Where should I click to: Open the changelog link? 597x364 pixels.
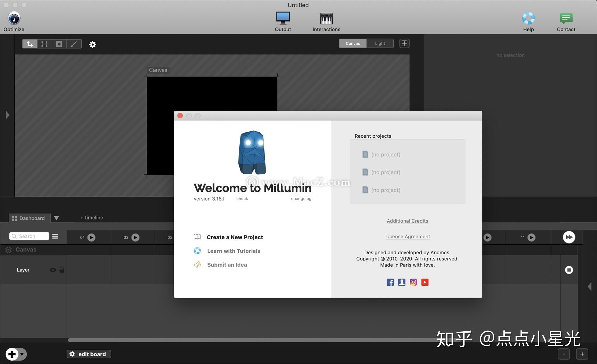[x=301, y=199]
